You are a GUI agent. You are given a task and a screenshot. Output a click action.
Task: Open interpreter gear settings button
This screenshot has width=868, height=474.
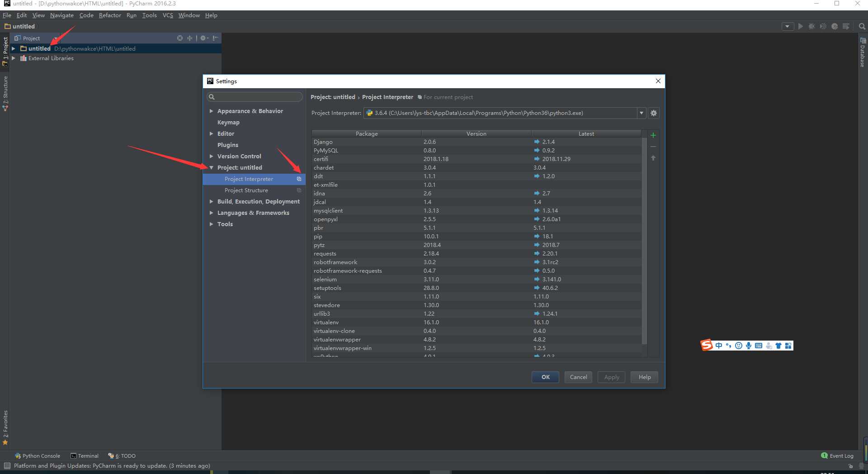point(654,113)
